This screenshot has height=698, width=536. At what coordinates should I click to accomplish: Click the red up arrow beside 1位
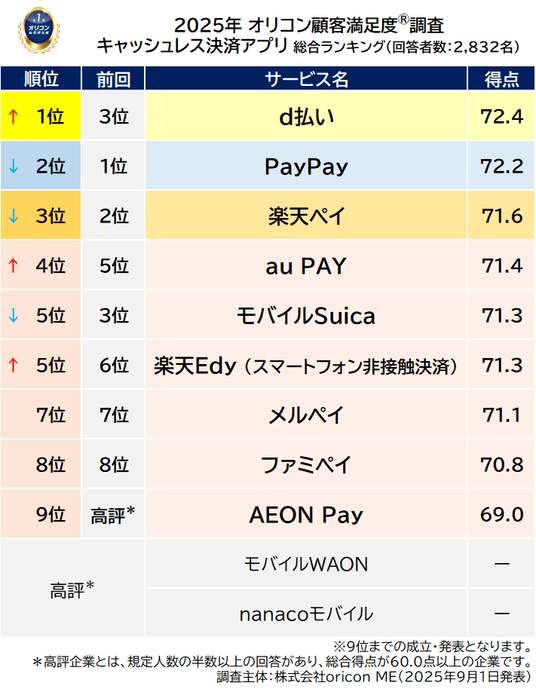coord(13,117)
